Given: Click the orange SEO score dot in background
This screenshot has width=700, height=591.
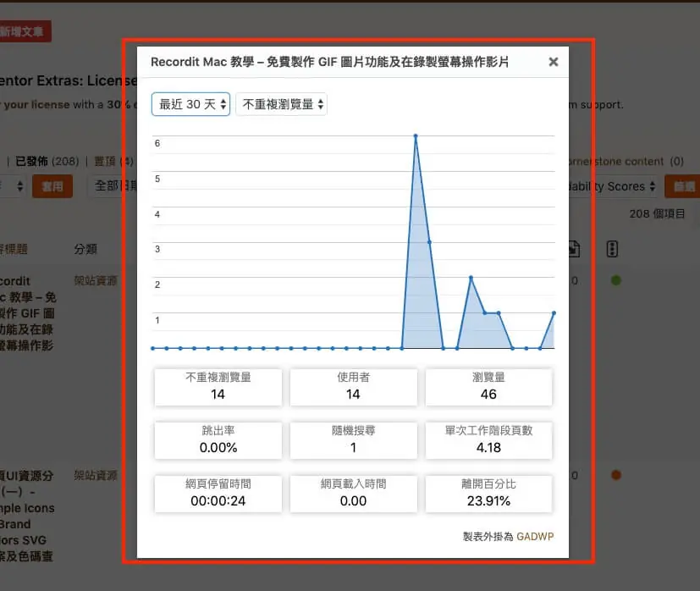Looking at the screenshot, I should pos(616,475).
